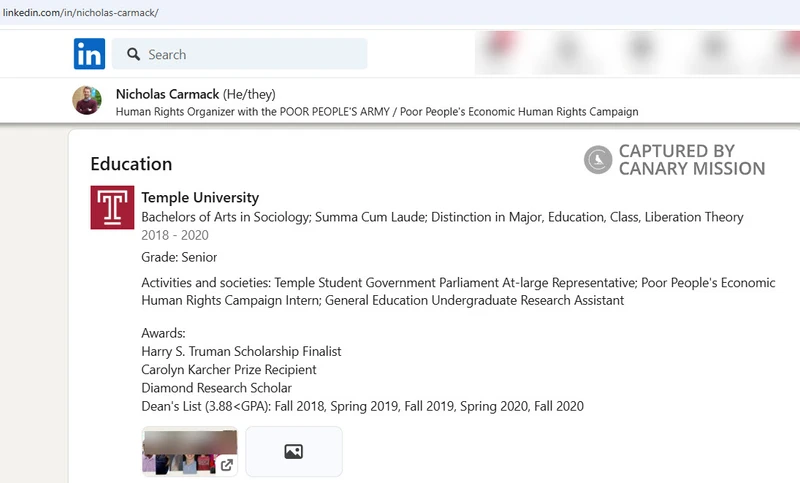Click the LinkedIn home logo
This screenshot has height=483, width=800.
[x=89, y=54]
